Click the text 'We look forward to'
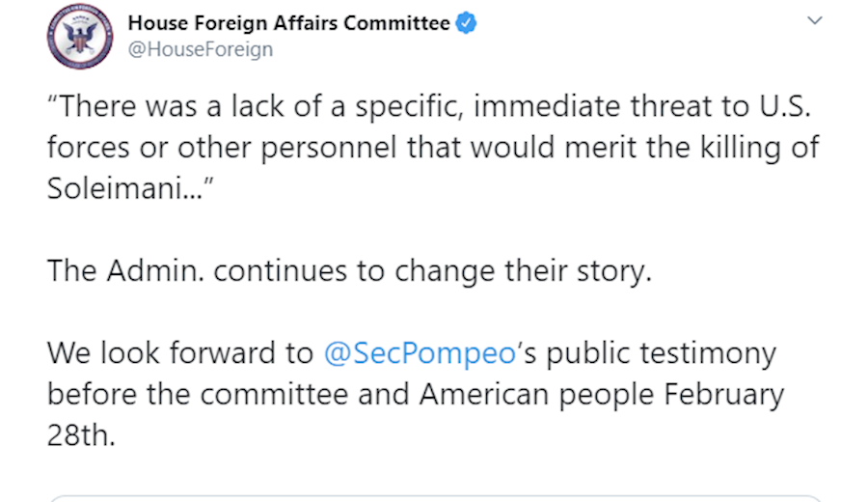 pyautogui.click(x=180, y=353)
